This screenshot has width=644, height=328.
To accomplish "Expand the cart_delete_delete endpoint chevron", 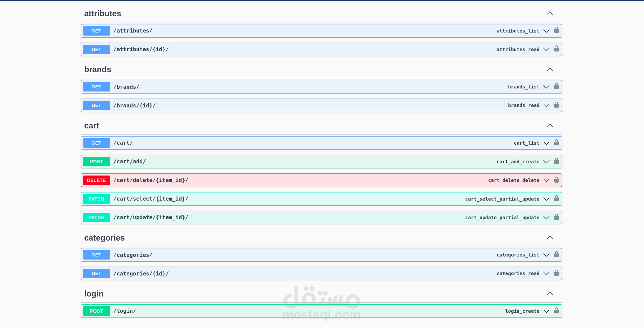I will 546,180.
